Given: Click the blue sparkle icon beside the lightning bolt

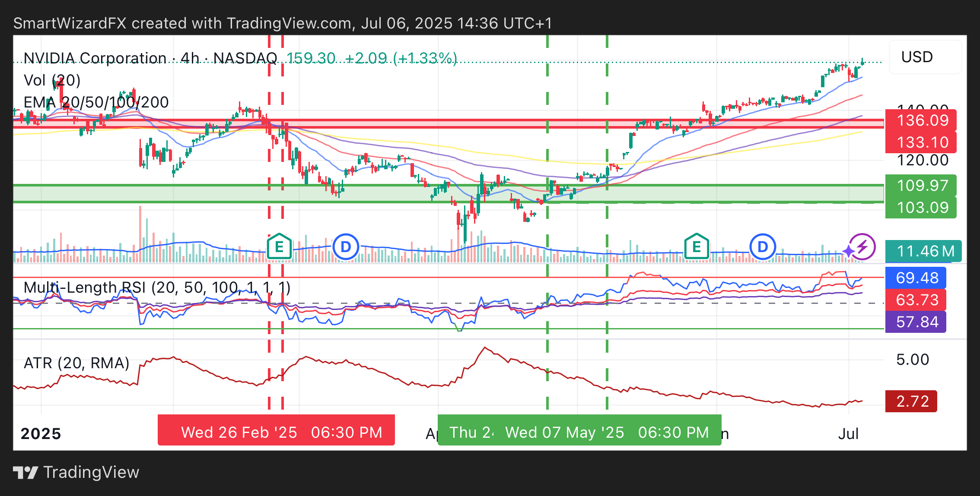Looking at the screenshot, I should tap(848, 251).
